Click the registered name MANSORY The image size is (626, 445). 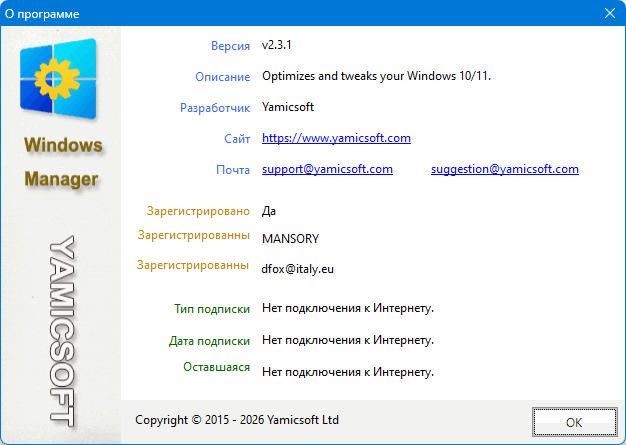tap(290, 239)
